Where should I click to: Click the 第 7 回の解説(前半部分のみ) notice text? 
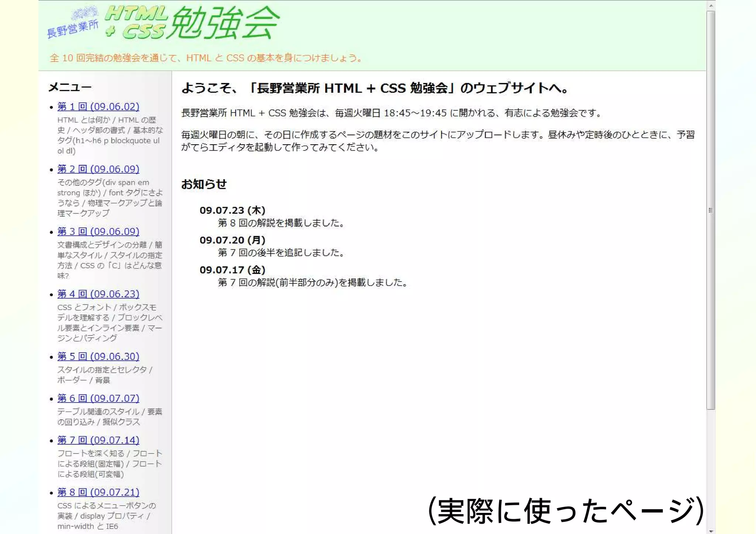click(x=313, y=283)
